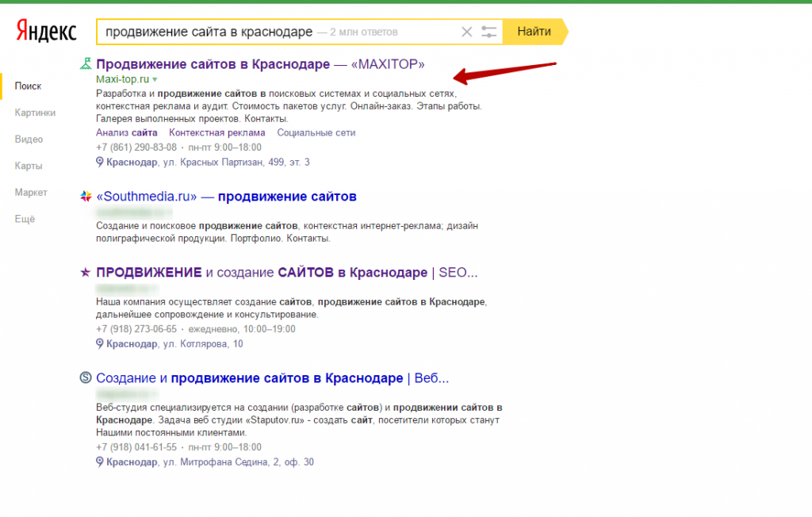Open the Социальные сети sitelink
Viewport: 812px width, 517px height.
point(316,132)
